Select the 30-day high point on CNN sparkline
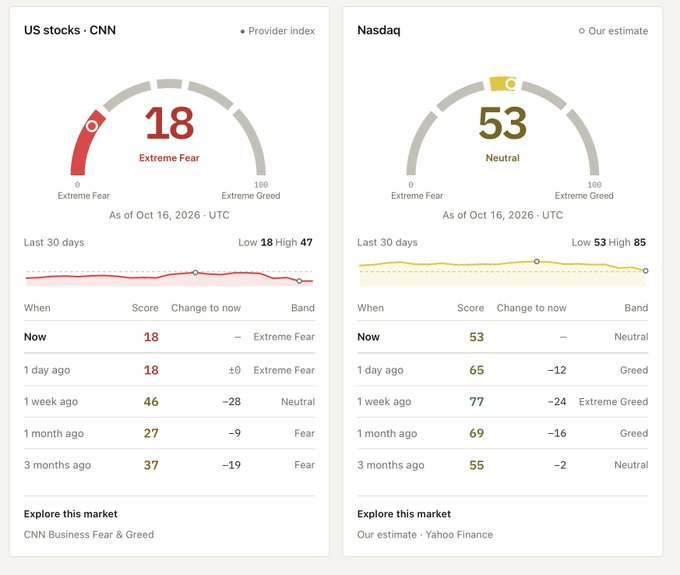Image resolution: width=680 pixels, height=575 pixels. point(195,272)
